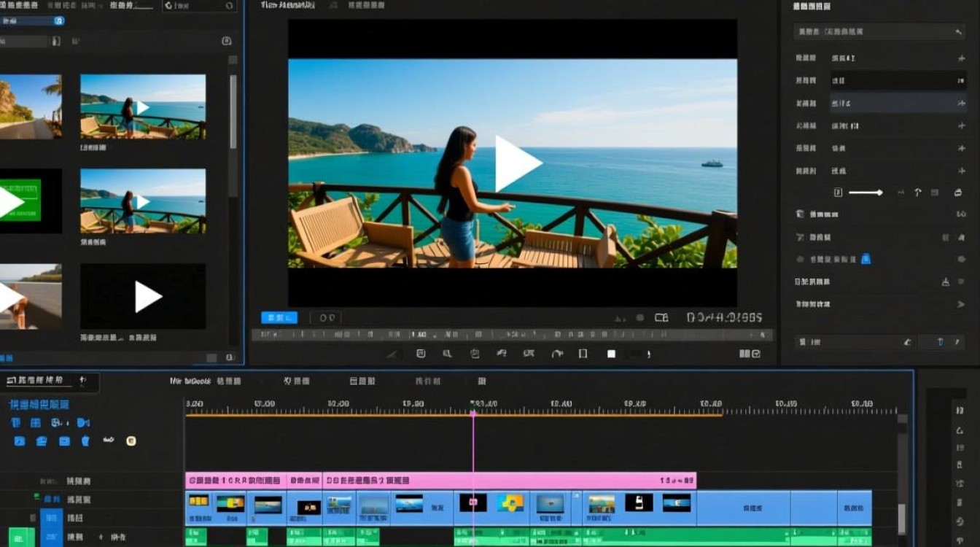Click the blue camera icon in the timeline tools
The image size is (980, 547).
point(84,423)
